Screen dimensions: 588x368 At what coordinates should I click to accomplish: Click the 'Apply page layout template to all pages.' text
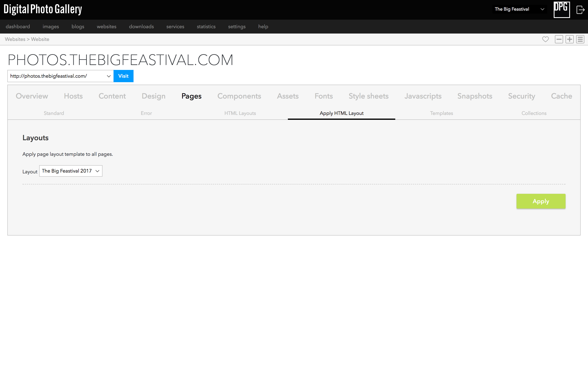click(68, 154)
